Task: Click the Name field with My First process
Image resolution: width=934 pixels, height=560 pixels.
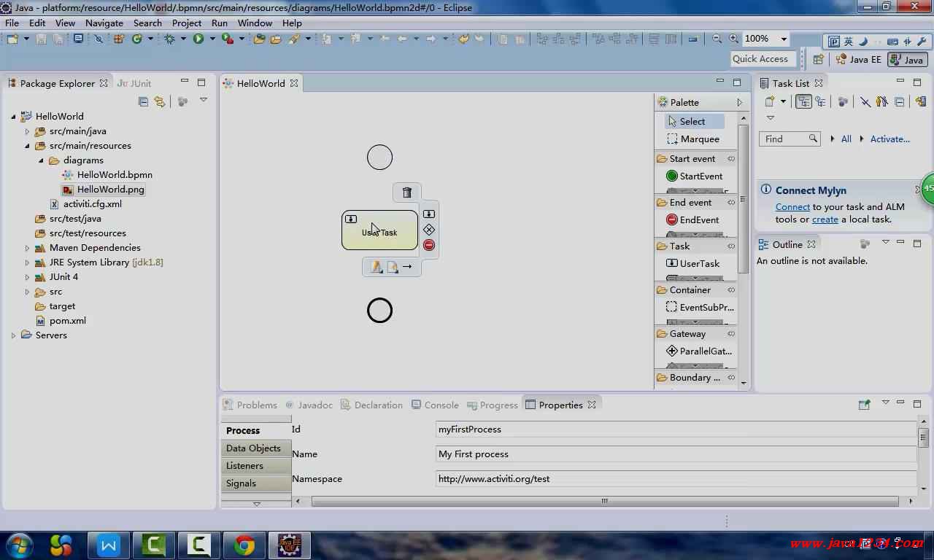Action: [x=676, y=454]
